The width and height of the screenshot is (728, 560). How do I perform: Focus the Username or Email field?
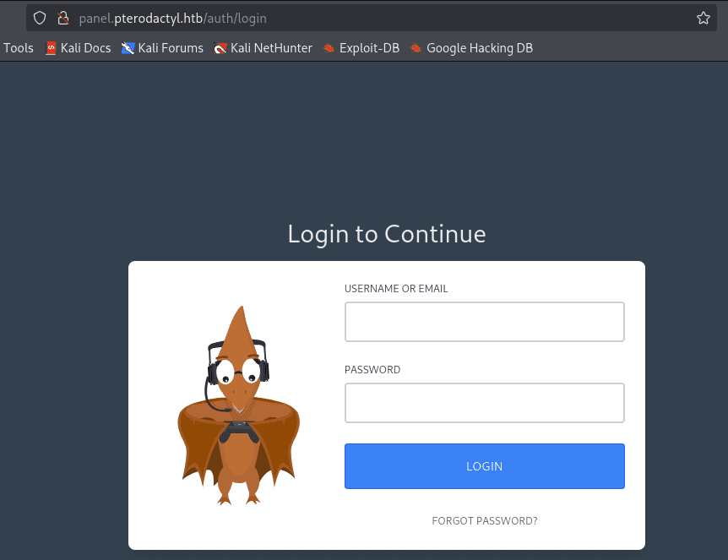coord(484,322)
